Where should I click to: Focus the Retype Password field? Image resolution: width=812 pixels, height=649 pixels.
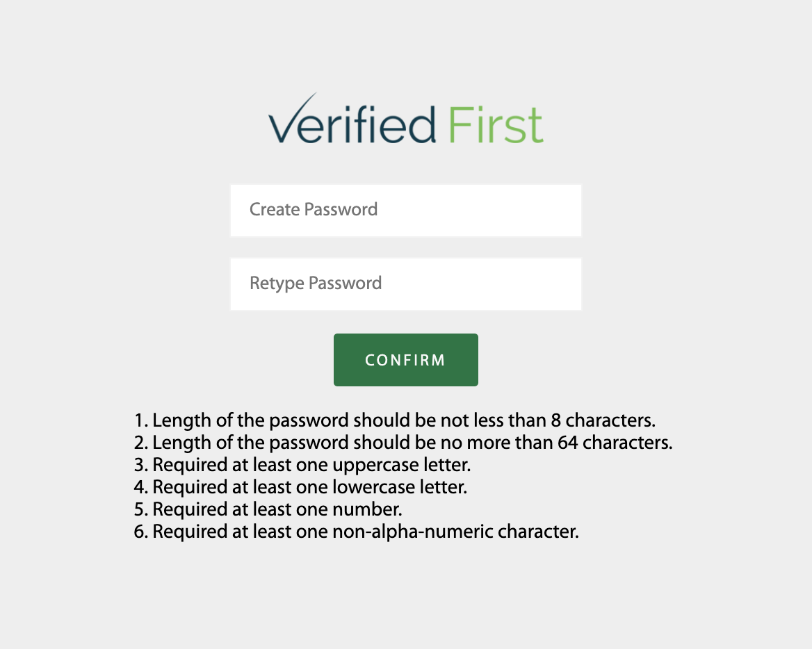pyautogui.click(x=405, y=284)
